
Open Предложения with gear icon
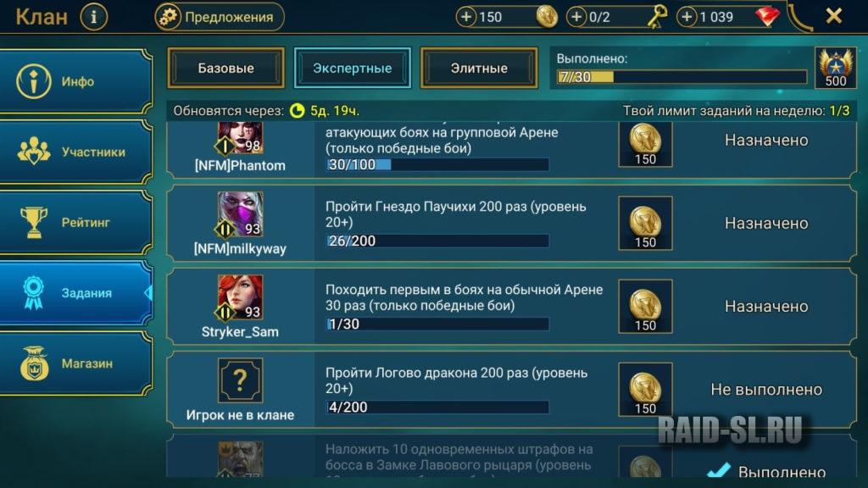pyautogui.click(x=220, y=17)
